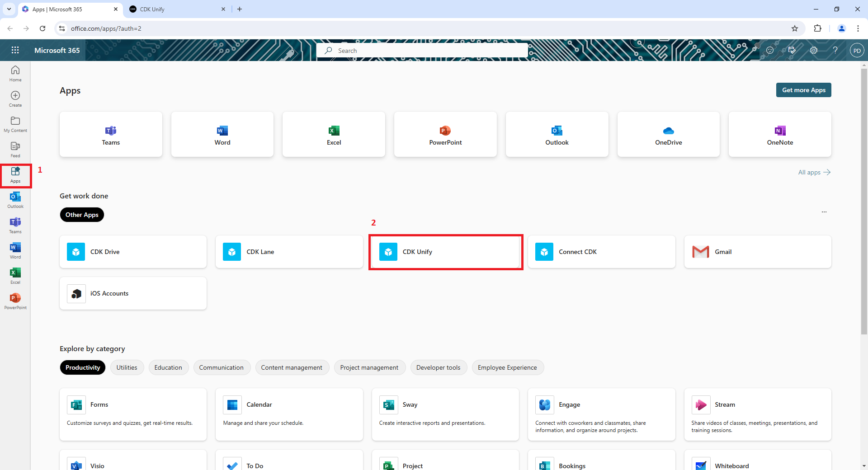Open Teams from the left sidebar
This screenshot has width=868, height=470.
(15, 226)
